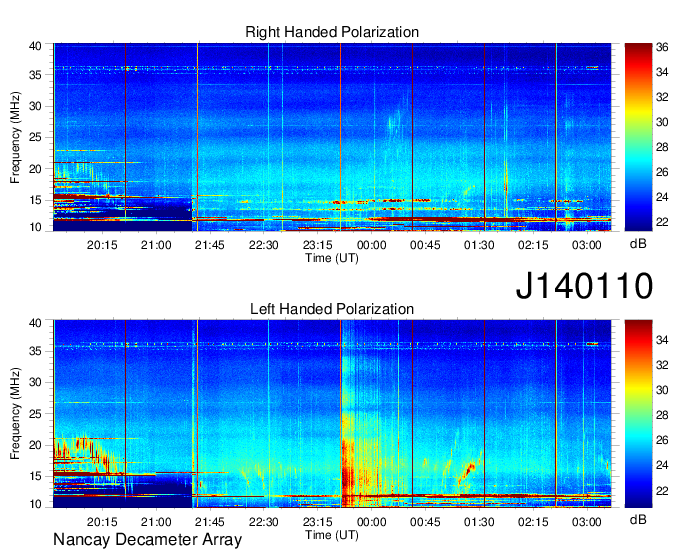Click 00:45 tick on Left Handed time axis
Screen dimensions: 680x552
(425, 522)
